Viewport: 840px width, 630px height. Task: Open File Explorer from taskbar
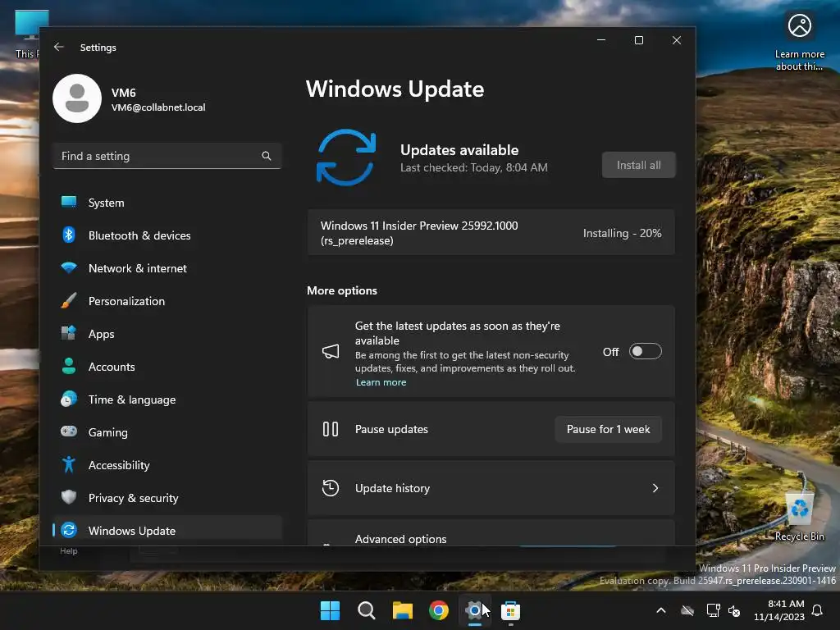(402, 610)
